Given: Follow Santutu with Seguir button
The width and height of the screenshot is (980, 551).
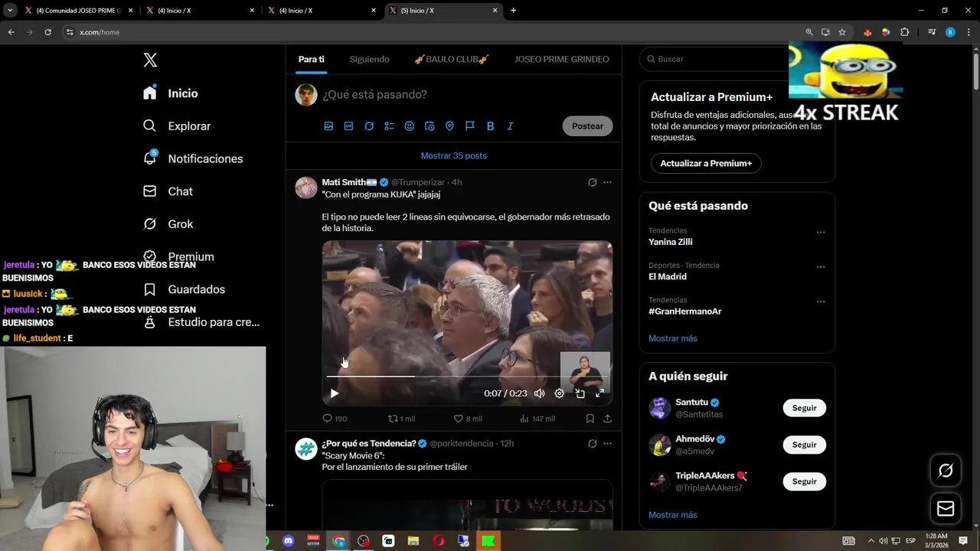Looking at the screenshot, I should coord(804,408).
